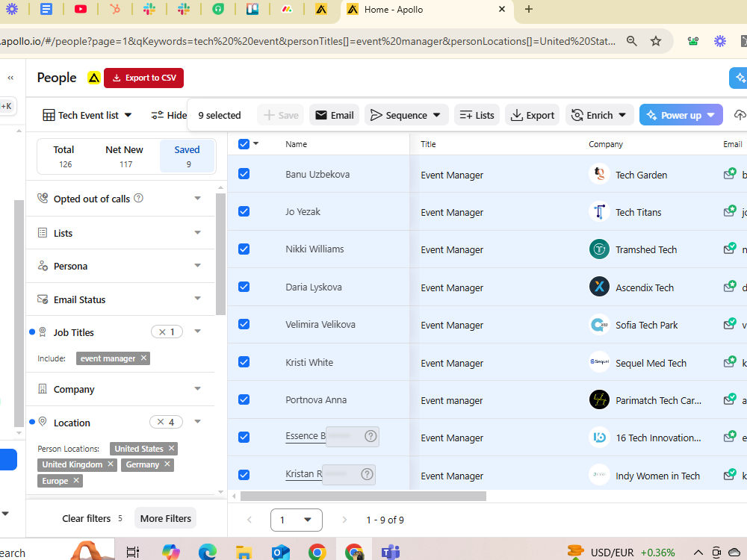This screenshot has height=560, width=747.
Task: Click the Ascendix Tech company logo
Action: click(x=599, y=287)
